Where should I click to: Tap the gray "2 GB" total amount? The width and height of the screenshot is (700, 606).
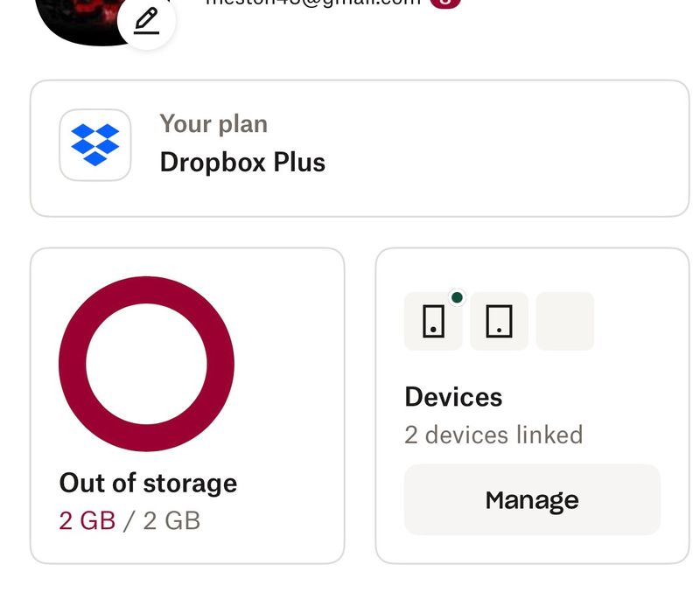(171, 521)
